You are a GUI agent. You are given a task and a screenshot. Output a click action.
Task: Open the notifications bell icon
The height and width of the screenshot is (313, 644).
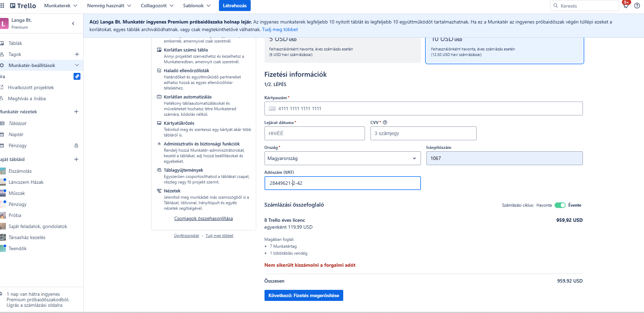[626, 5]
